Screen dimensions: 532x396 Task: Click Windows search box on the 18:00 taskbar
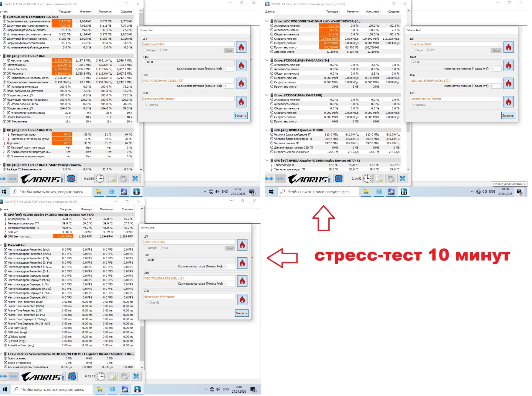tap(319, 192)
